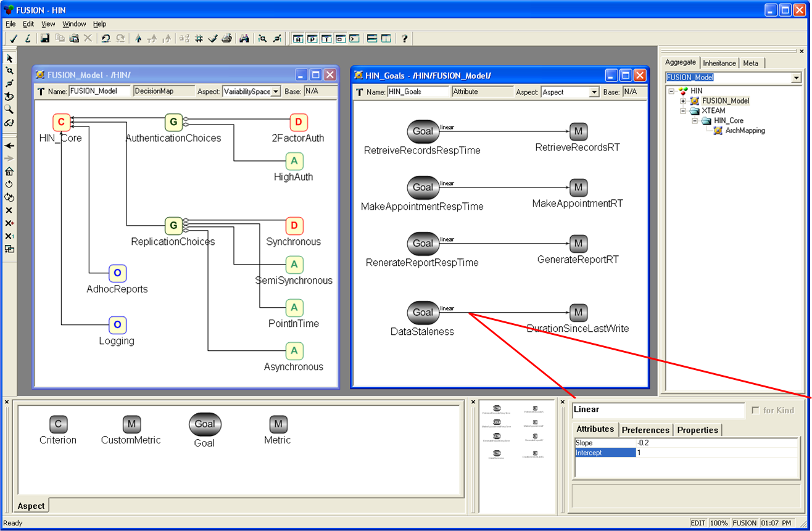This screenshot has height=531, width=812.
Task: Click the binoculars Find icon
Action: (244, 38)
